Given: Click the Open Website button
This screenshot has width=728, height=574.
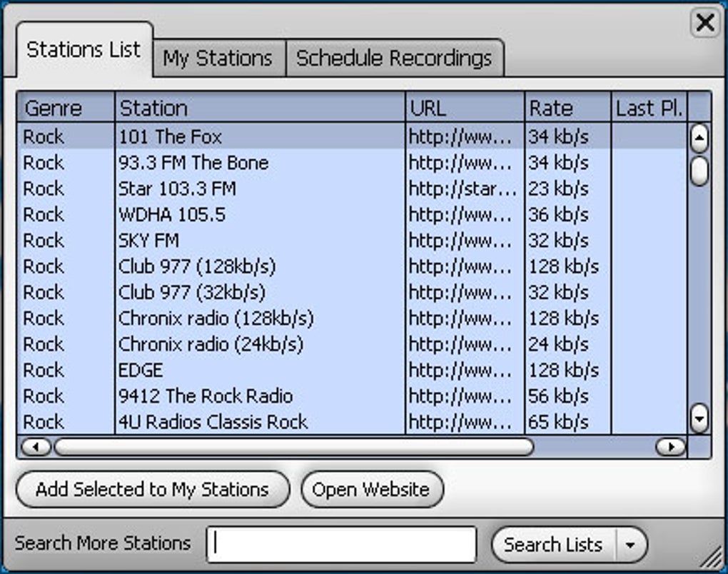Looking at the screenshot, I should [372, 490].
